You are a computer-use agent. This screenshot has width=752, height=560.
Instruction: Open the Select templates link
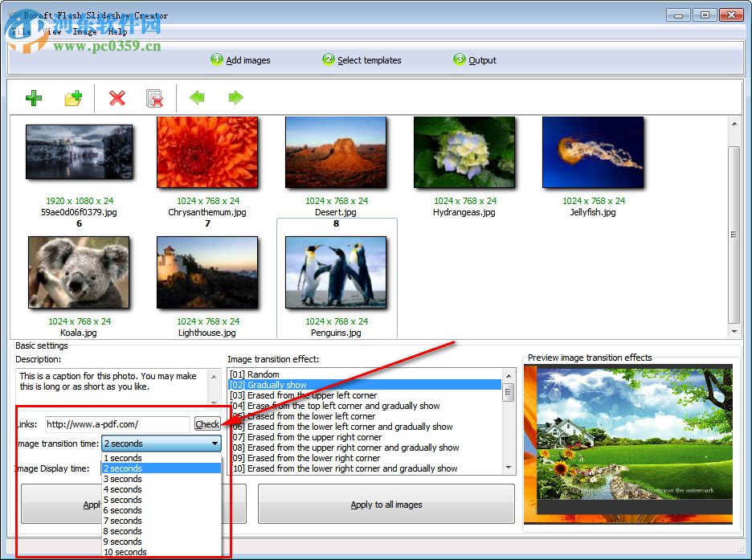point(370,59)
